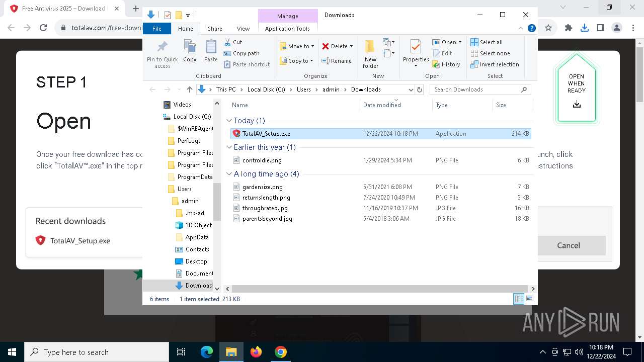Open the Application Tools tab
The height and width of the screenshot is (362, 644).
coord(287,29)
